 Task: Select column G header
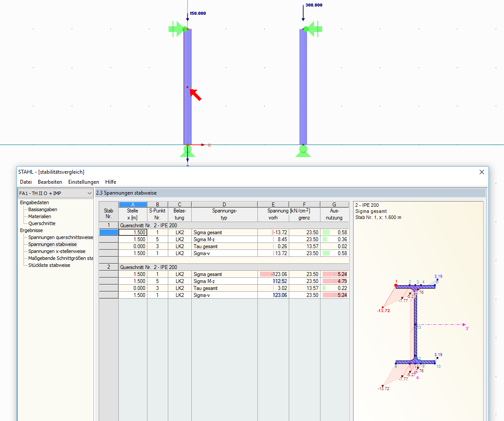pyautogui.click(x=334, y=204)
